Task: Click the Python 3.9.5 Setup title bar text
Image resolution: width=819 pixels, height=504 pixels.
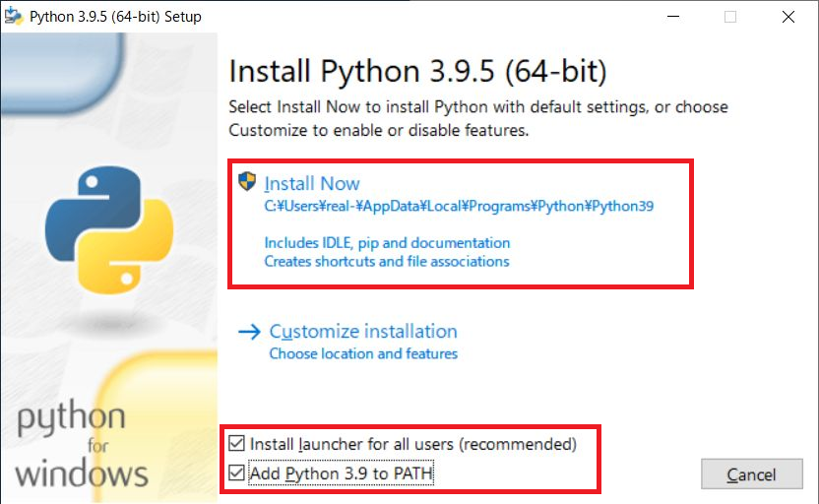Action: [x=115, y=17]
